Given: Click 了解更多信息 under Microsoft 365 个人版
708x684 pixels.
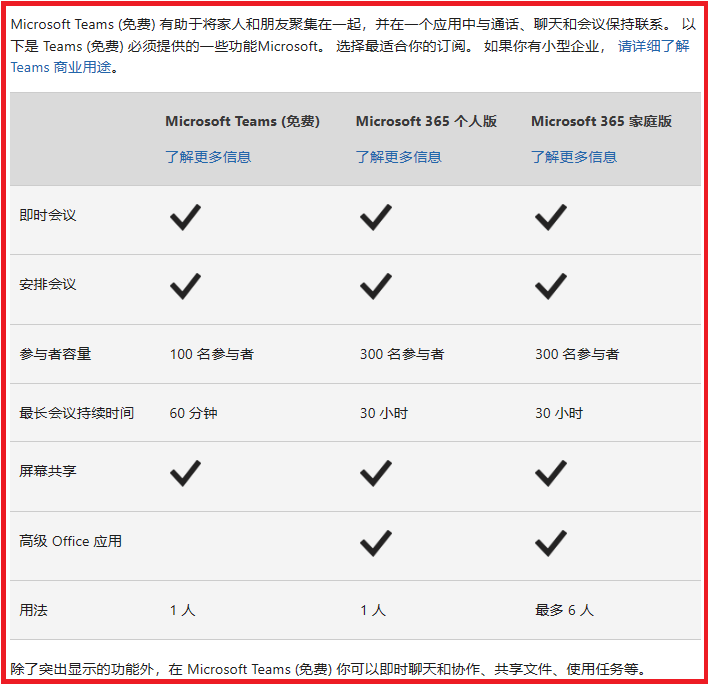Looking at the screenshot, I should point(399,157).
